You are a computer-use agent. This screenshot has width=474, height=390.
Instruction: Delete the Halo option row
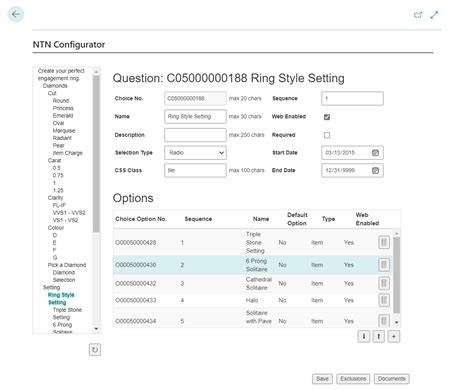pos(384,300)
